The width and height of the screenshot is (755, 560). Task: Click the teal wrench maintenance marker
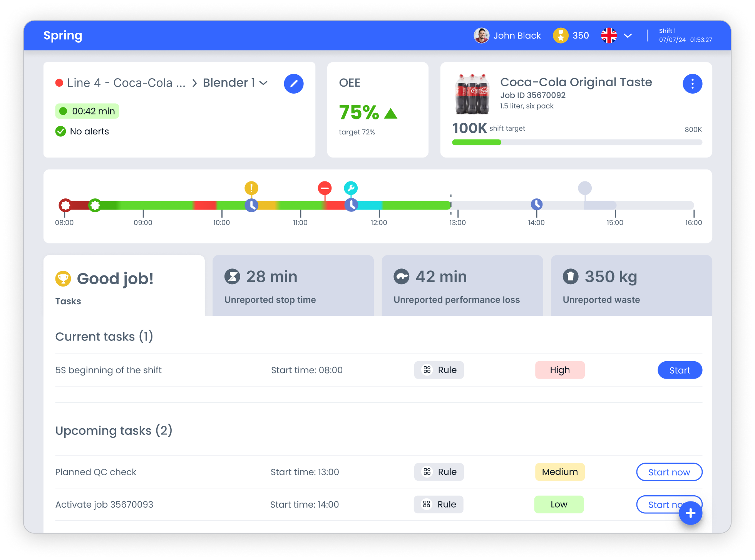click(x=350, y=188)
